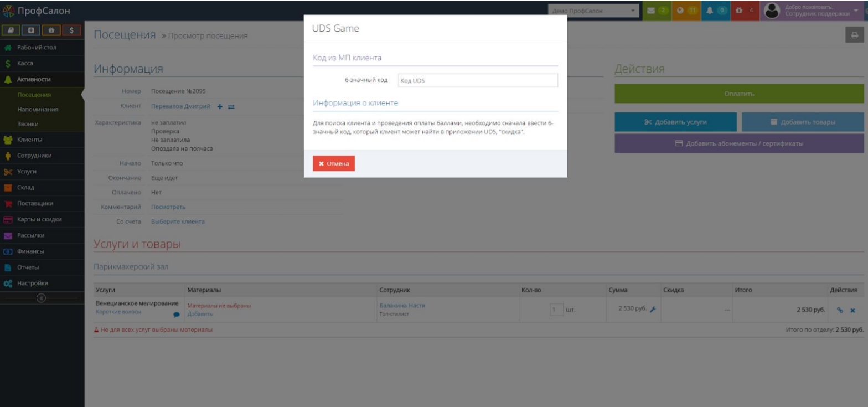This screenshot has height=407, width=868.
Task: Click delete X icon in service row
Action: coord(852,311)
